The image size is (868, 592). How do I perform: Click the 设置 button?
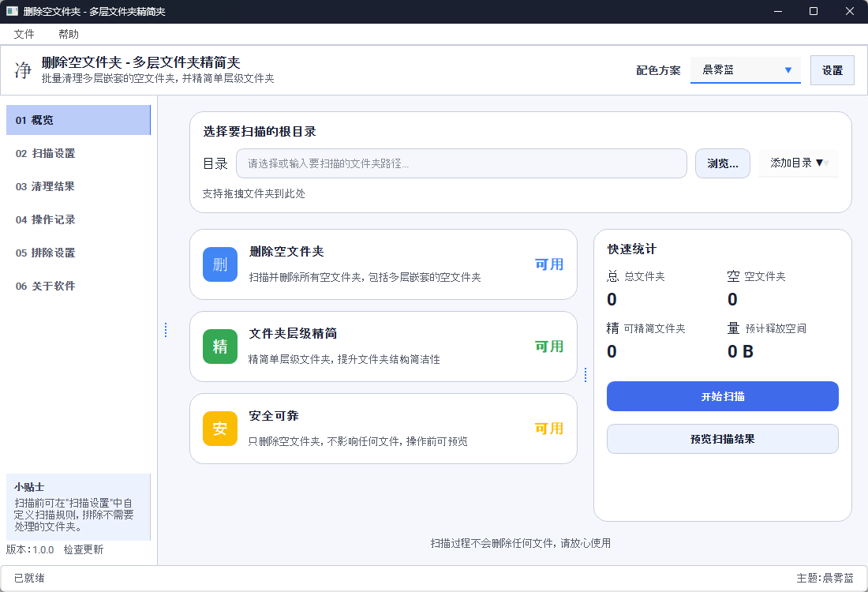pos(832,70)
